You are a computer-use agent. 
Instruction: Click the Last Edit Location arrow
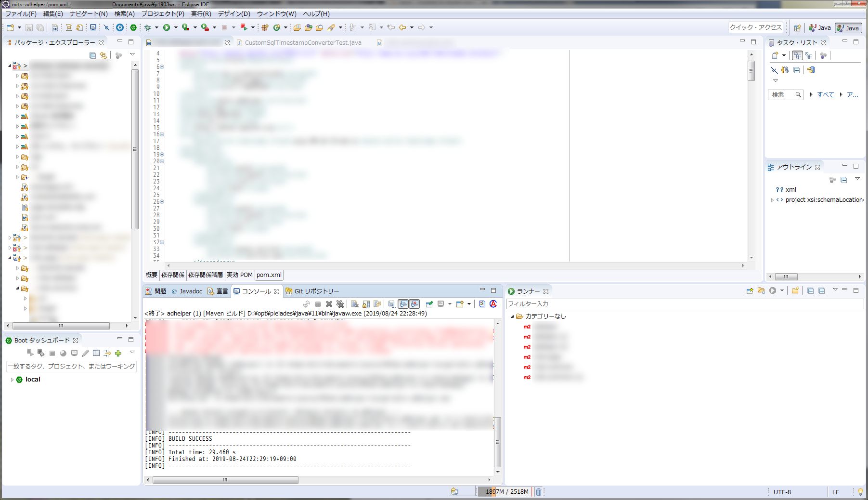click(391, 27)
